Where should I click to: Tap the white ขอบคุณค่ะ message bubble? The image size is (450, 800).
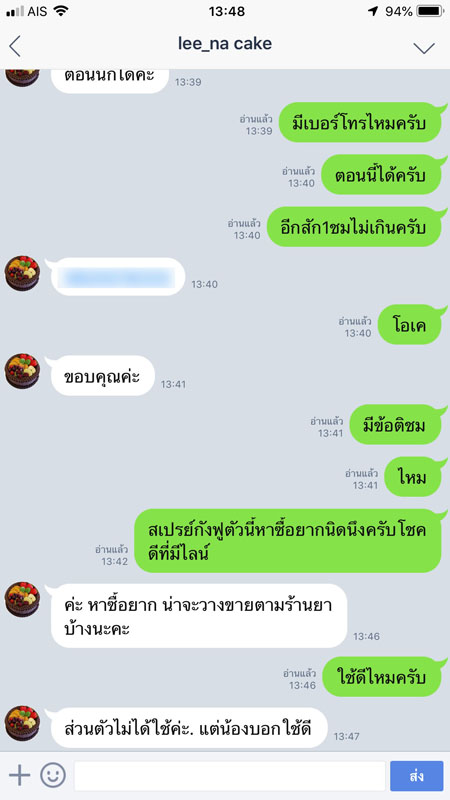[x=103, y=376]
